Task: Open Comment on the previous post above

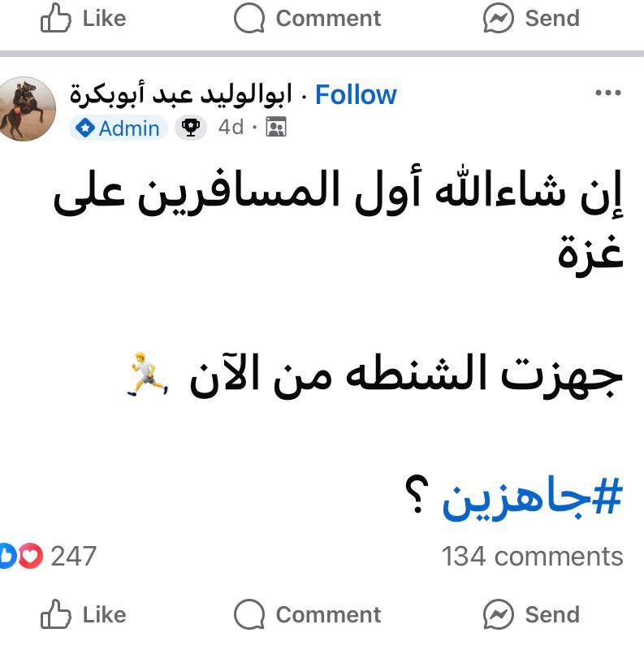Action: point(308,19)
